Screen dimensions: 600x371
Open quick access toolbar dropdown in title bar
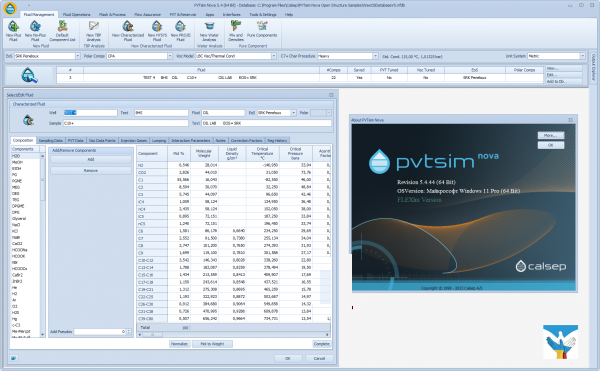coord(29,5)
